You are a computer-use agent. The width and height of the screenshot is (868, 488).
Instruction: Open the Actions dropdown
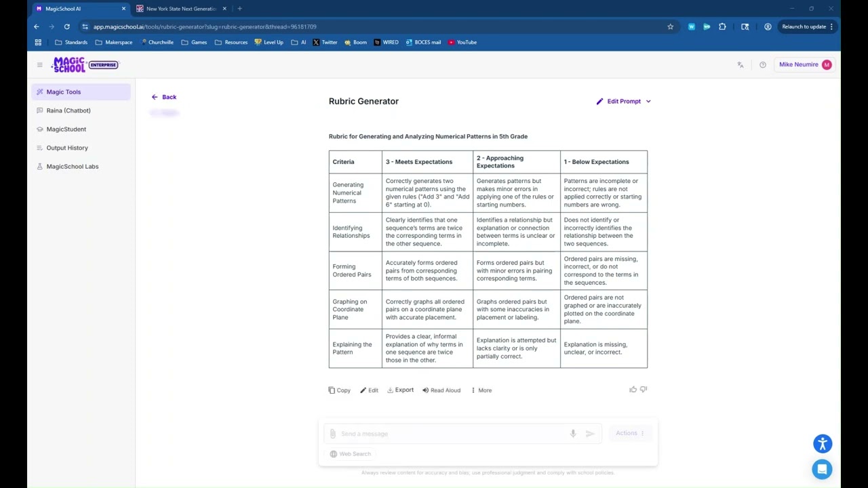pos(630,433)
